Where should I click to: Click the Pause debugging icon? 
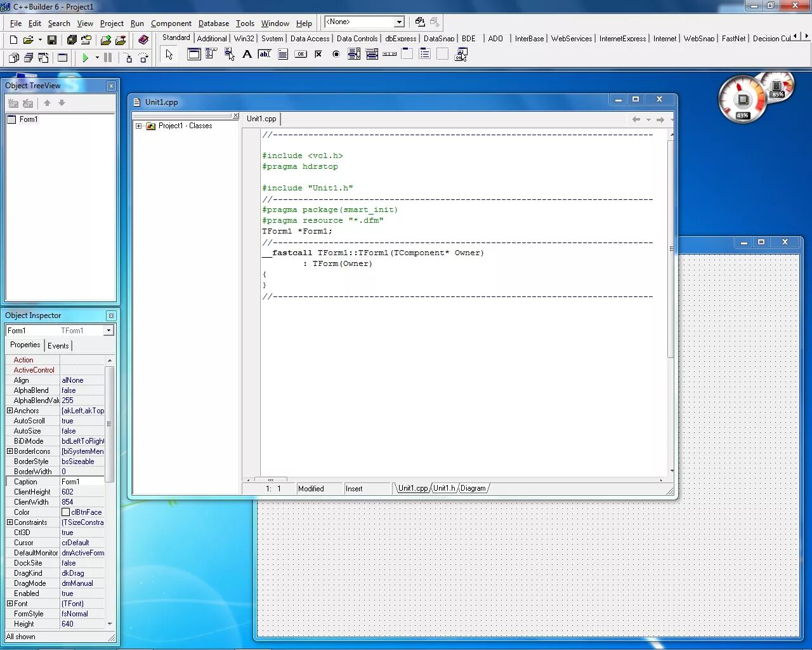pos(108,58)
